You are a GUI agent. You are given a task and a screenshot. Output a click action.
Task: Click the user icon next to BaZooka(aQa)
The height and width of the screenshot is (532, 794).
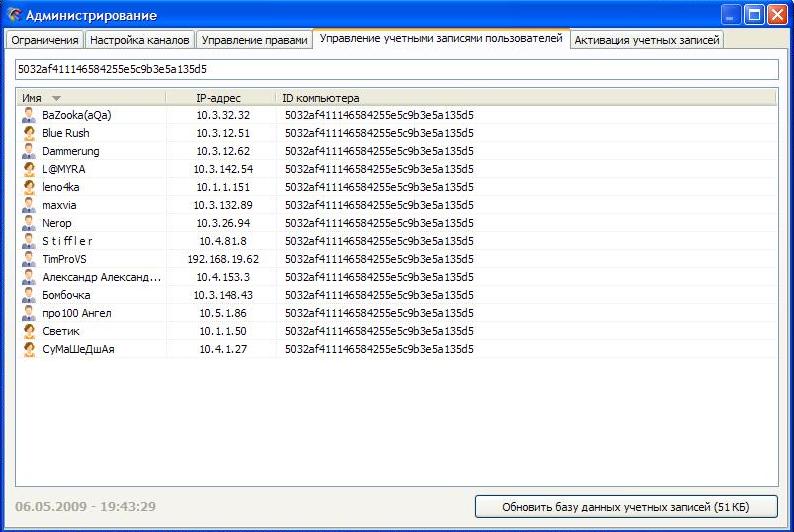pos(28,115)
